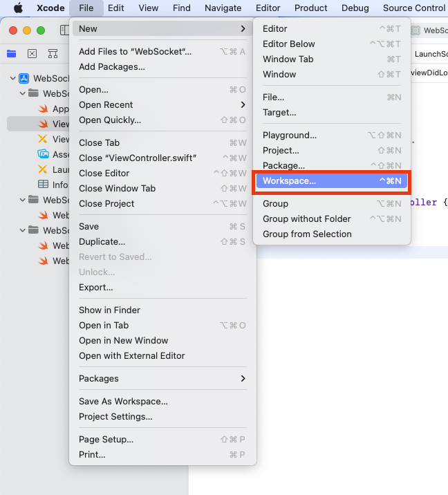Choose Duplicate… menu item
Screen dimensions: 448x495
tap(162, 241)
